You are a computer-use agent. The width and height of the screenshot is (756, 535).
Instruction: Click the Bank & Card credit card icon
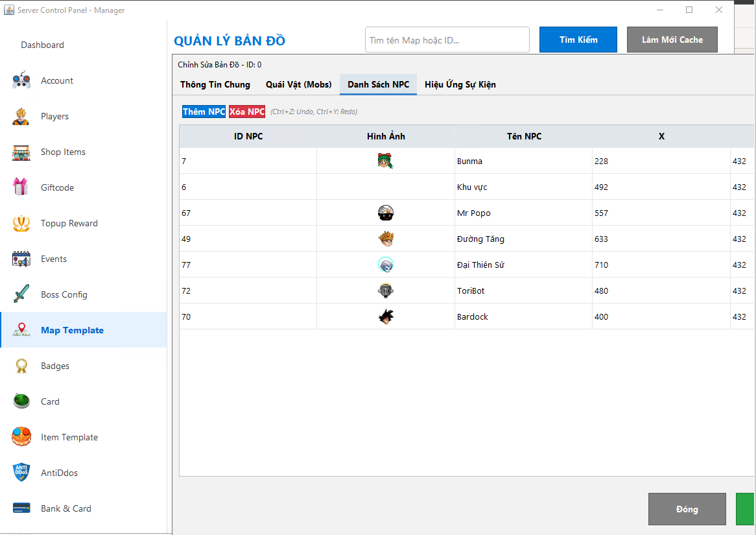coord(21,508)
